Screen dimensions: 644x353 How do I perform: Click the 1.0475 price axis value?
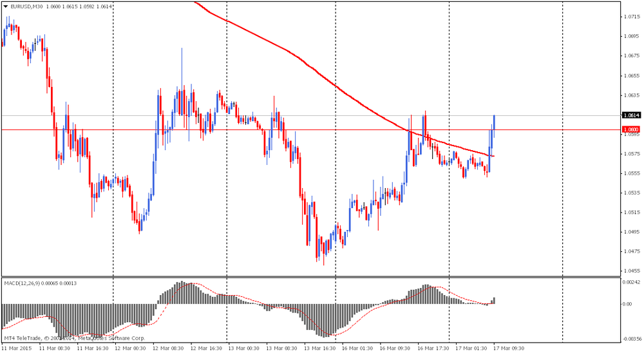tap(632, 251)
